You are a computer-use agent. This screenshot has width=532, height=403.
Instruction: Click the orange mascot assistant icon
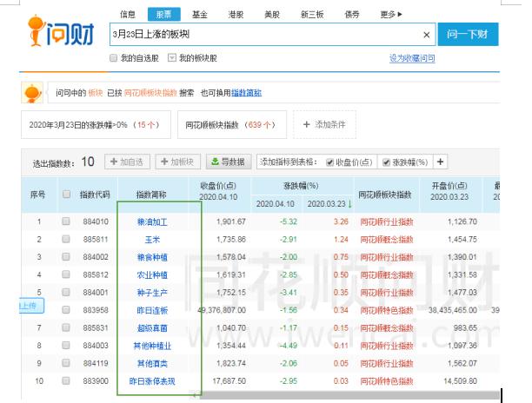pos(32,93)
